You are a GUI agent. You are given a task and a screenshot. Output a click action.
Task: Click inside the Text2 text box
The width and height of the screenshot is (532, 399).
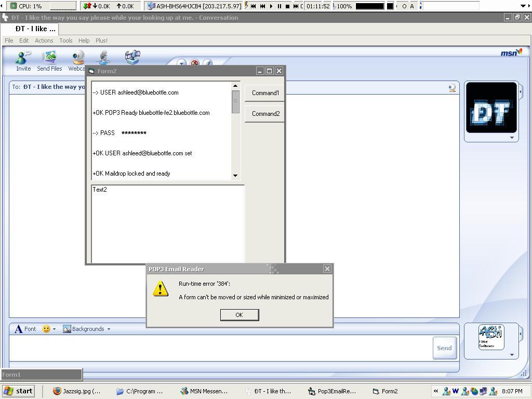click(167, 223)
